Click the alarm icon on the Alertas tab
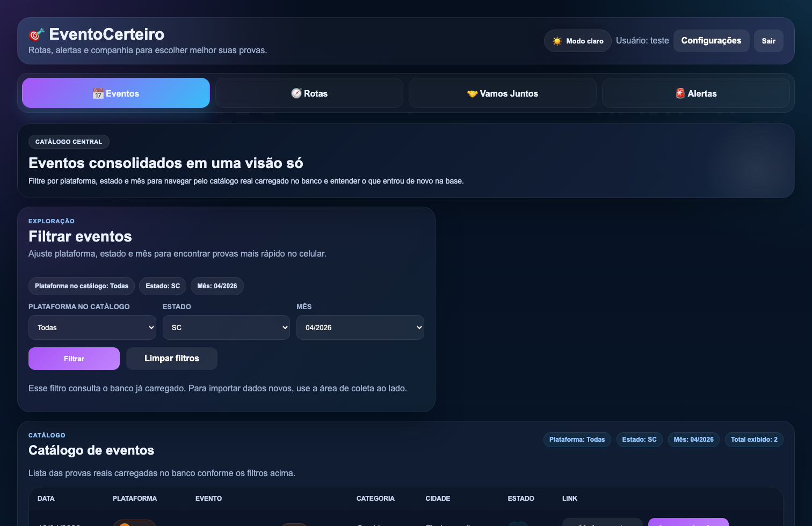The height and width of the screenshot is (526, 812). click(x=680, y=93)
